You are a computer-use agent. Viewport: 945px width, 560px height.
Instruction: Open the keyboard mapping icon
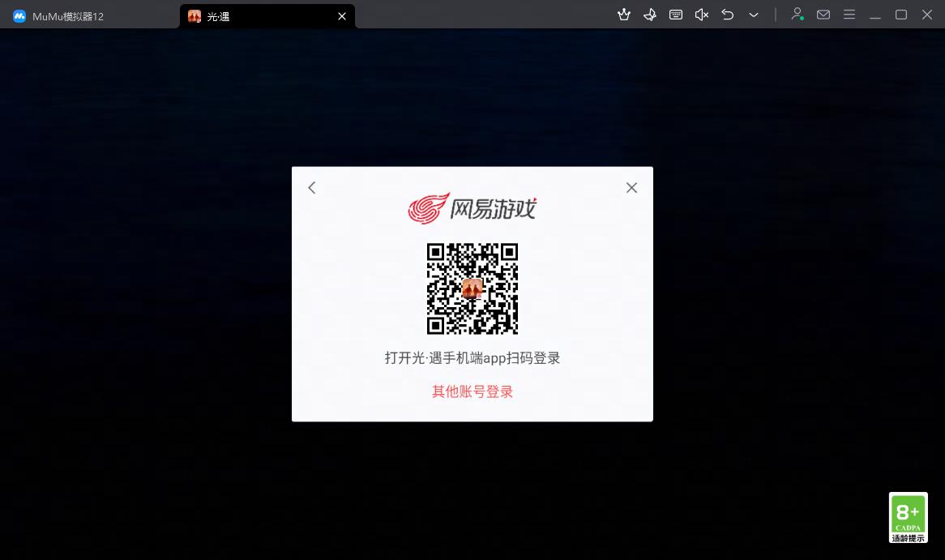click(676, 15)
